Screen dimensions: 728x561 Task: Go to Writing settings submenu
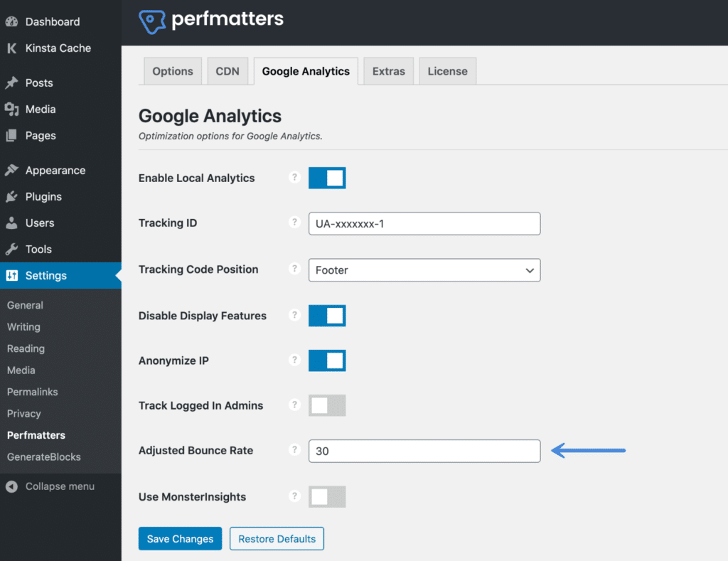tap(23, 327)
